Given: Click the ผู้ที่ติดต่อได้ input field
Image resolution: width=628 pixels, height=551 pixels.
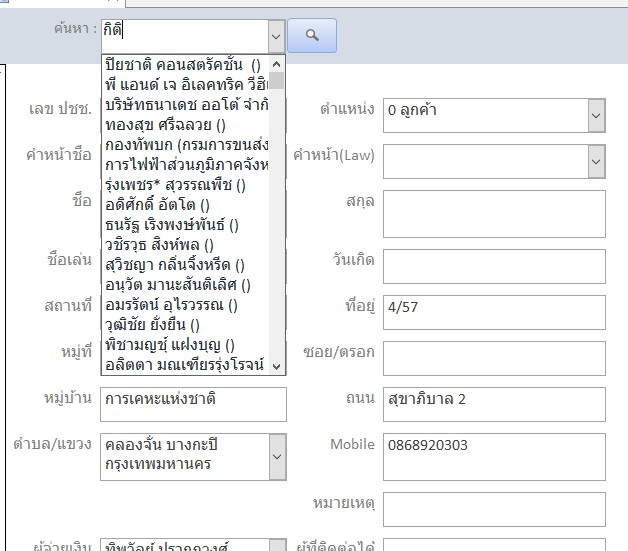Looking at the screenshot, I should (x=494, y=545).
